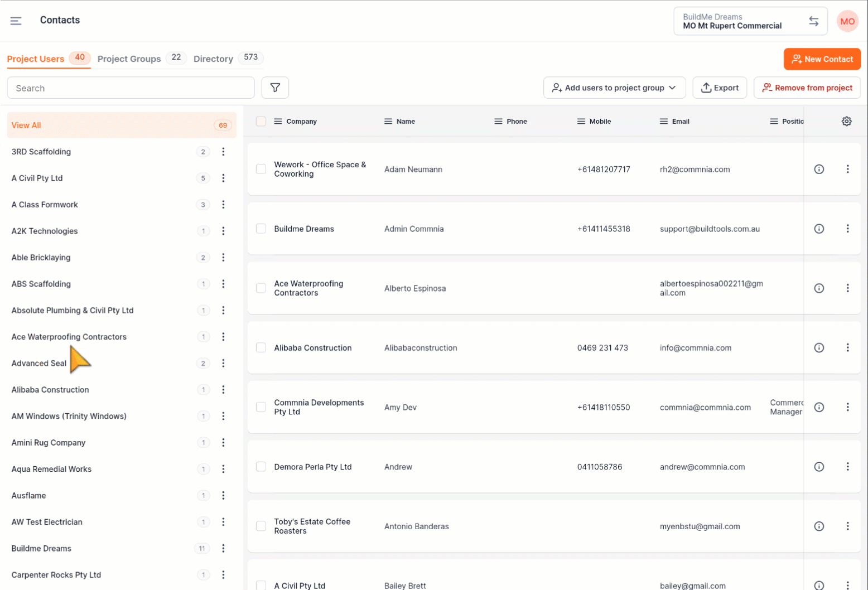Switch to the Project Groups tab

point(129,59)
